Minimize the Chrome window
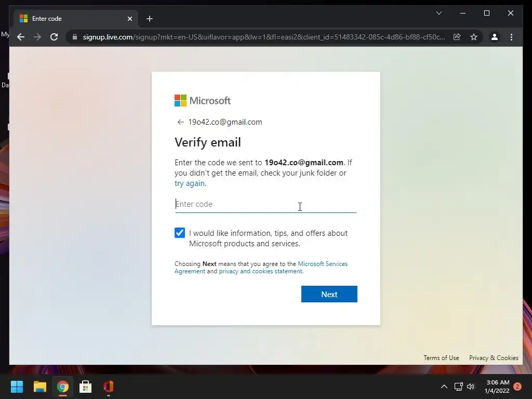Screen dimensions: 532x399 pyautogui.click(x=463, y=13)
